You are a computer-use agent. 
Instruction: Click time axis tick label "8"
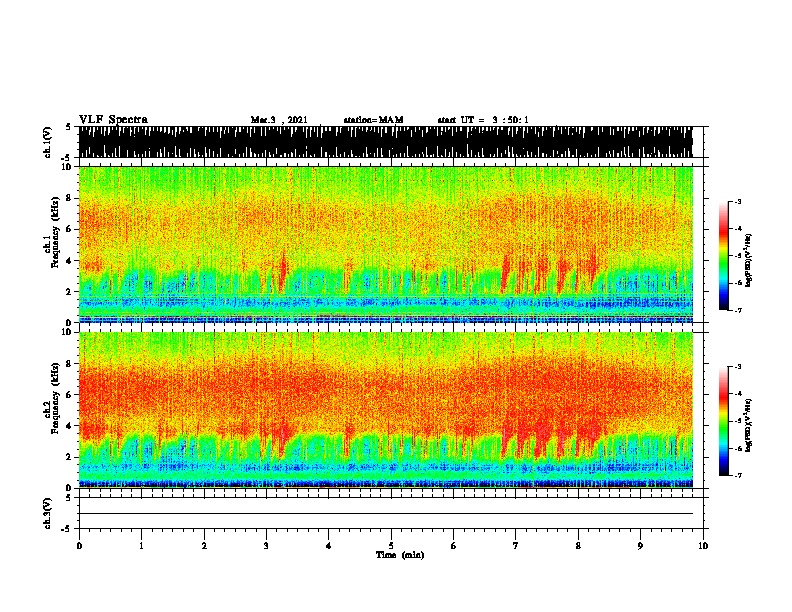[578, 546]
